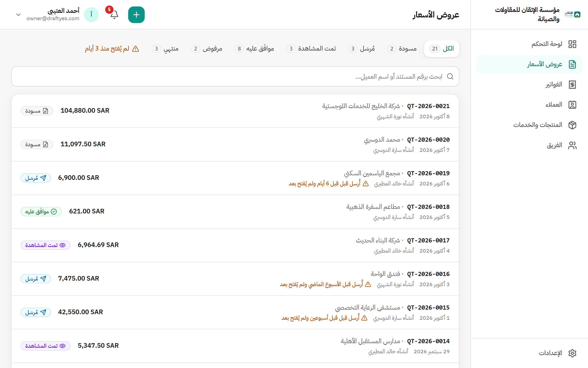Open العملاء in sidebar
The height and width of the screenshot is (368, 588).
click(529, 105)
